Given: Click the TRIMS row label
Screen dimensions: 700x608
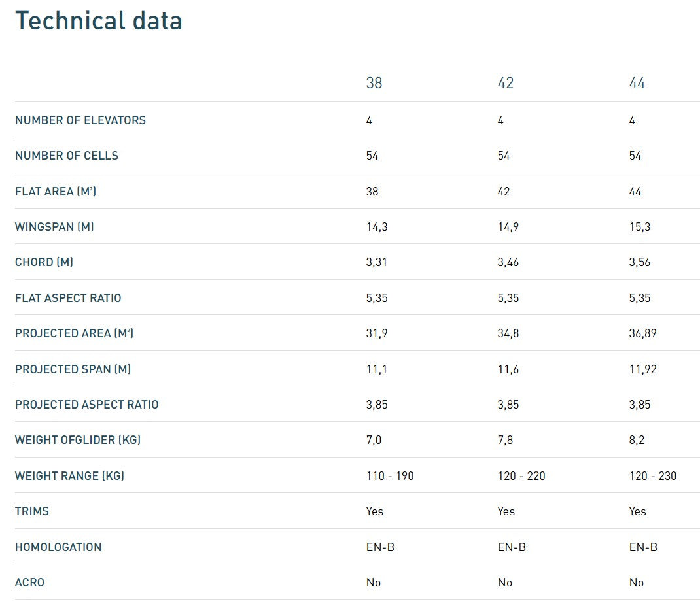Looking at the screenshot, I should (32, 511).
